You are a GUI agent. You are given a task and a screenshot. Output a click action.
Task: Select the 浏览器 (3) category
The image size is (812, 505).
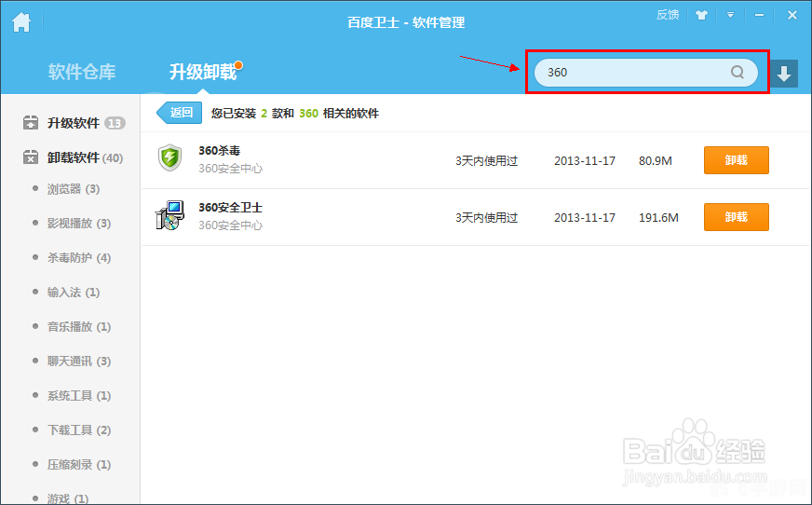click(74, 189)
